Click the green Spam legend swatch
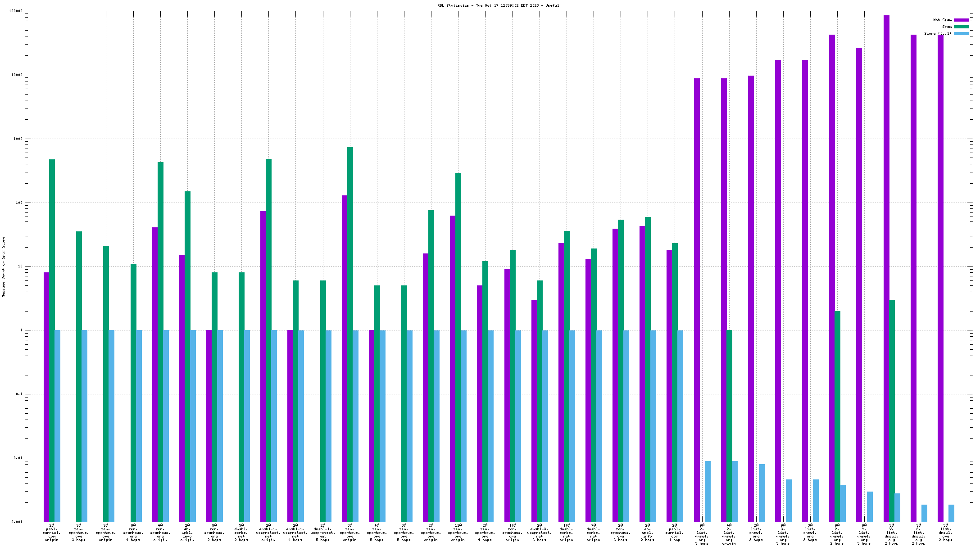This screenshot has width=980, height=551. pyautogui.click(x=961, y=27)
